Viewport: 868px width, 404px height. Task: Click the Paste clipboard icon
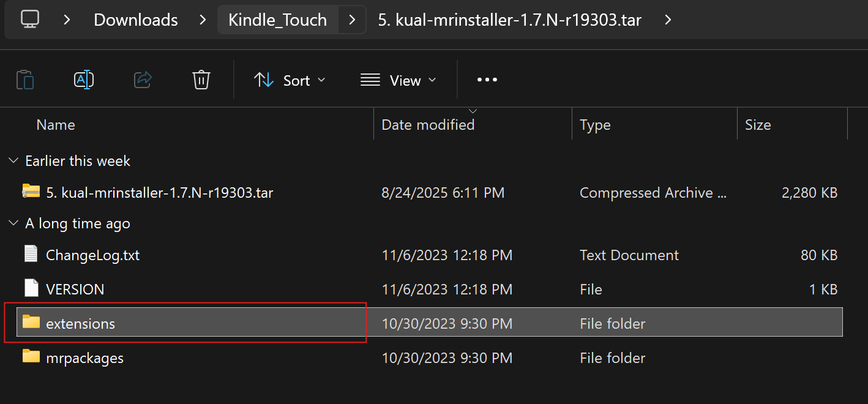coord(25,80)
